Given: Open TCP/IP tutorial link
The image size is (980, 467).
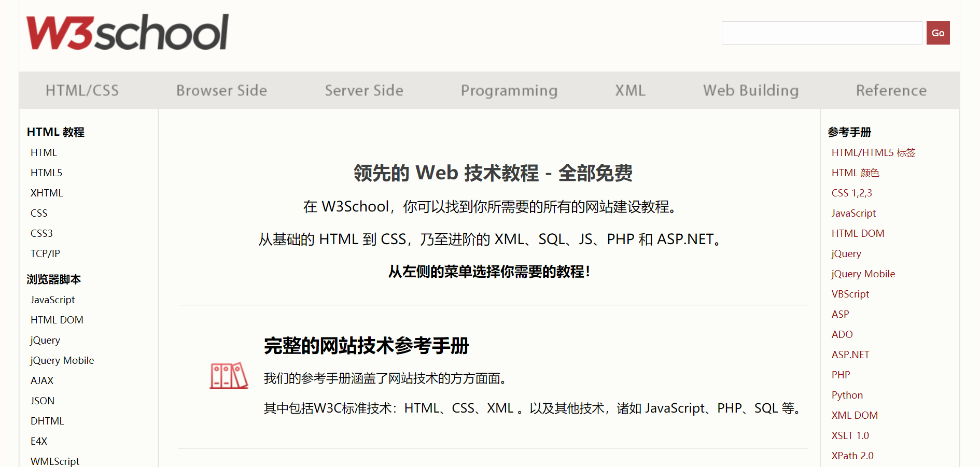Looking at the screenshot, I should pos(45,253).
